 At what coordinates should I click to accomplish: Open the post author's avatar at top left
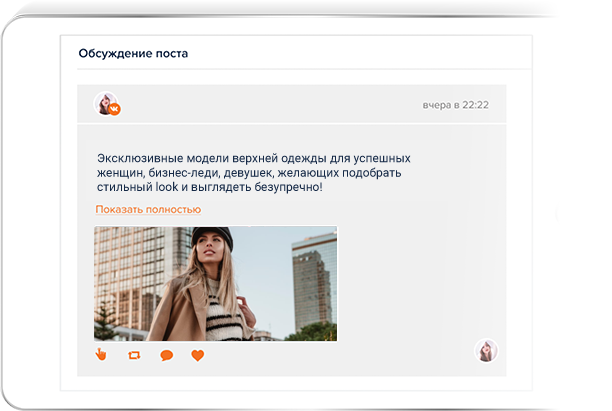point(104,103)
